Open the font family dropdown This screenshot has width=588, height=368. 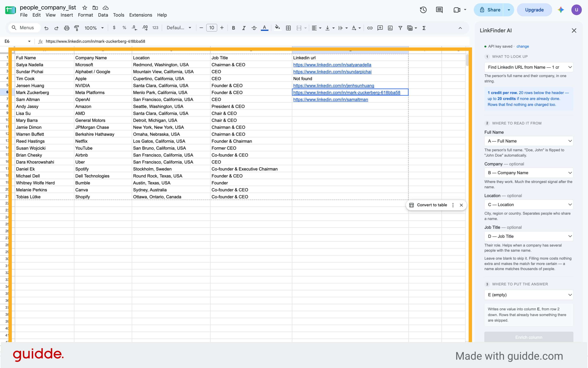pos(179,28)
